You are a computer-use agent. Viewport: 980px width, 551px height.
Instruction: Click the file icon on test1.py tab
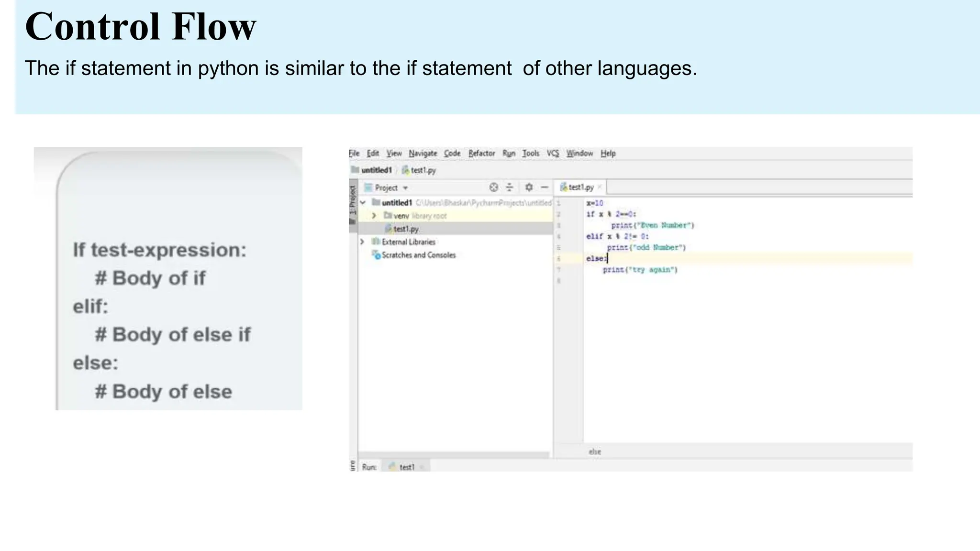point(563,187)
